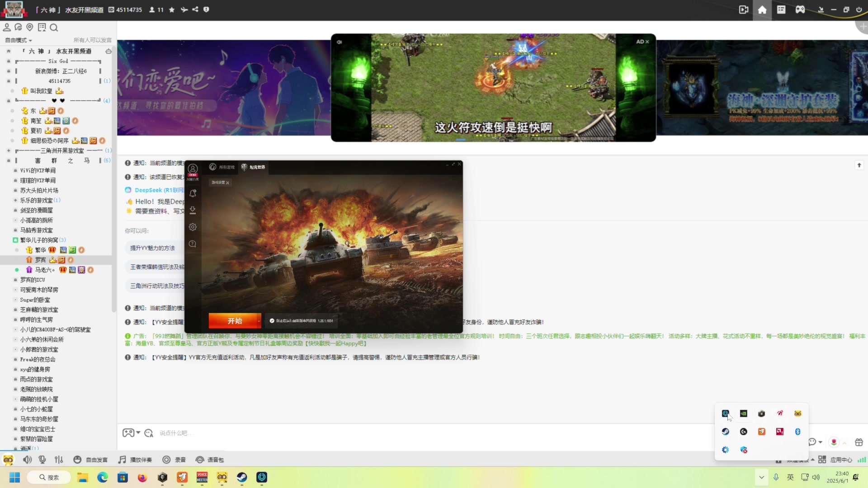Viewport: 868px width, 488px height.
Task: Open the 应用中心 app center
Action: (x=835, y=460)
